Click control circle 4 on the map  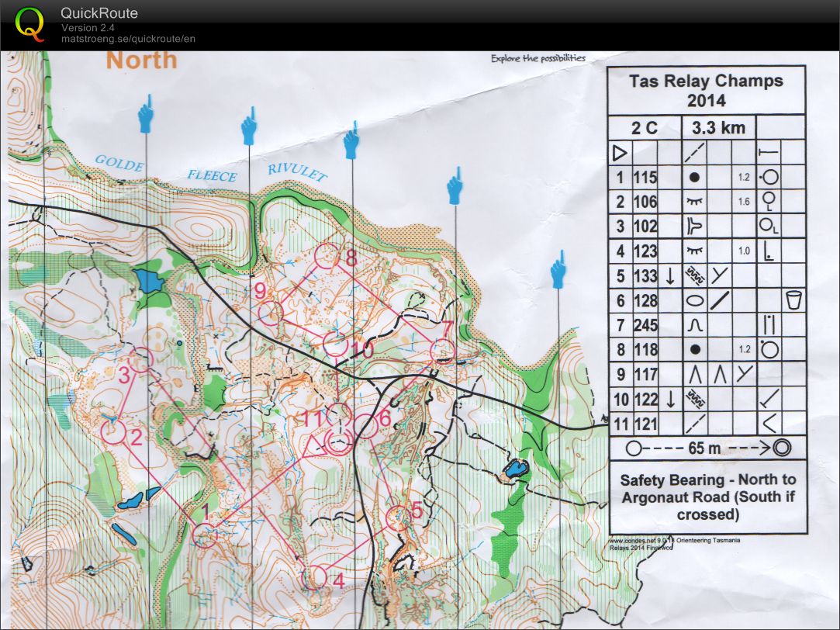314,576
